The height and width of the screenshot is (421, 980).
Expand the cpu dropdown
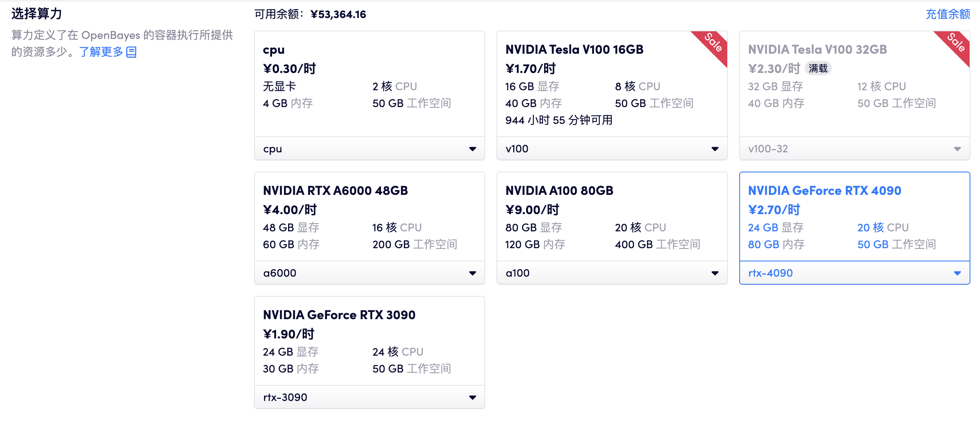[472, 149]
